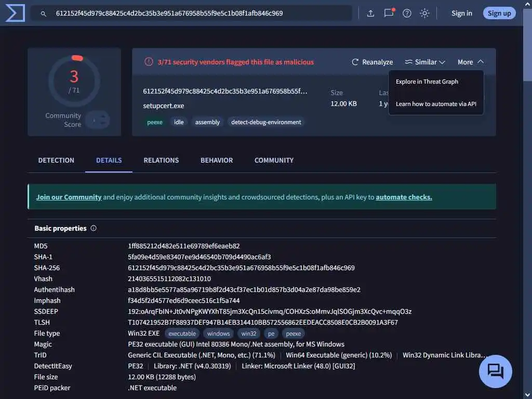Screen dimensions: 532x399
Task: Click the Generic CIL Executable TrID entry
Action: coord(202,355)
